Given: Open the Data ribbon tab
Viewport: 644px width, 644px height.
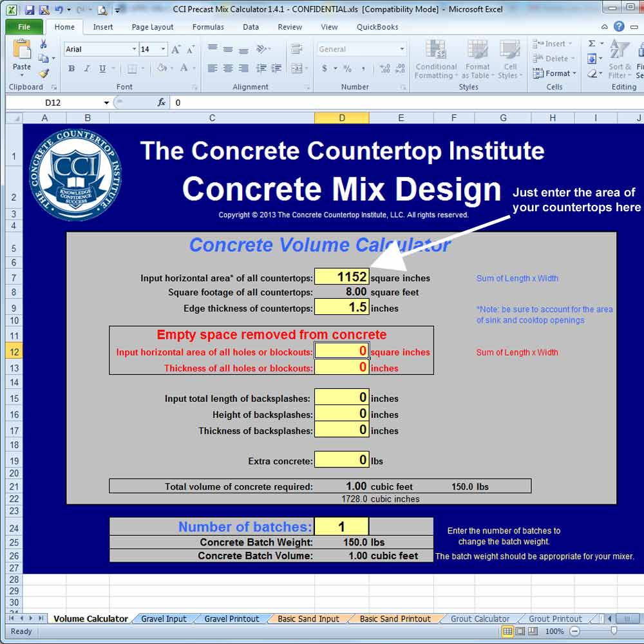Looking at the screenshot, I should tap(251, 26).
